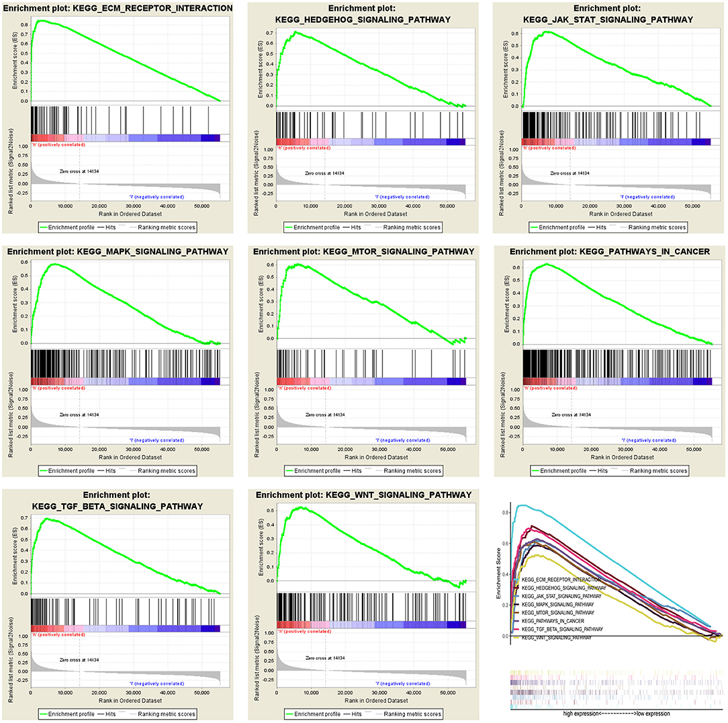Click 'Hits' legend entry in the JAK STAT plot

[598, 227]
